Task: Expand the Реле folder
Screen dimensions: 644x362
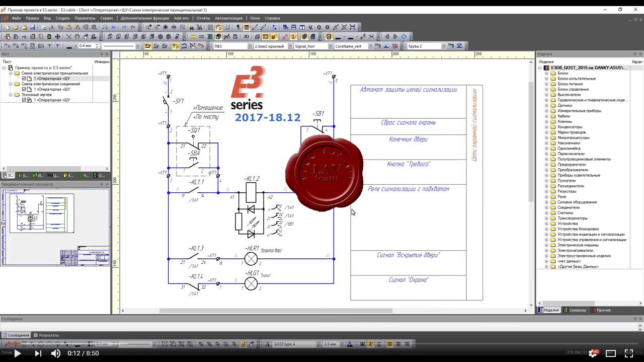Action: (546, 196)
